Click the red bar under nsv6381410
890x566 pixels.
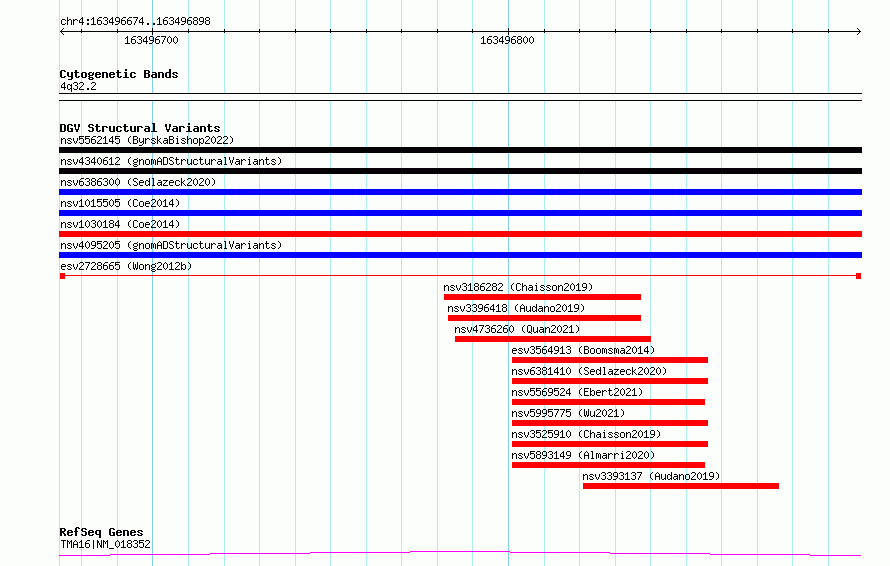[x=610, y=381]
